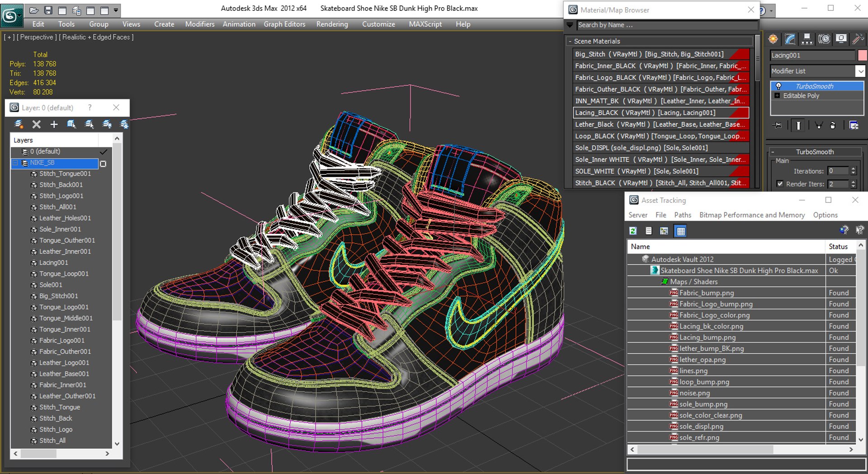This screenshot has height=474, width=868.
Task: Collapse the Scene Materials group
Action: coord(570,41)
